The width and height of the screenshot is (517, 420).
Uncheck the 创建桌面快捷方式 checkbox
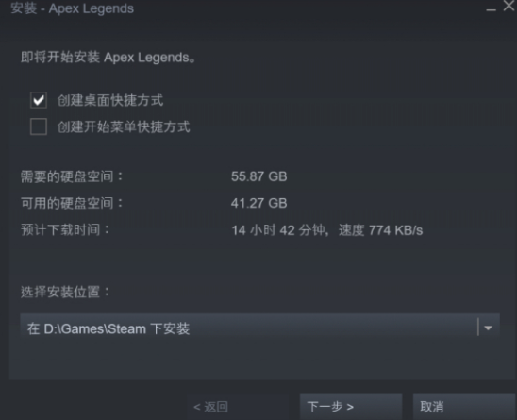(39, 100)
